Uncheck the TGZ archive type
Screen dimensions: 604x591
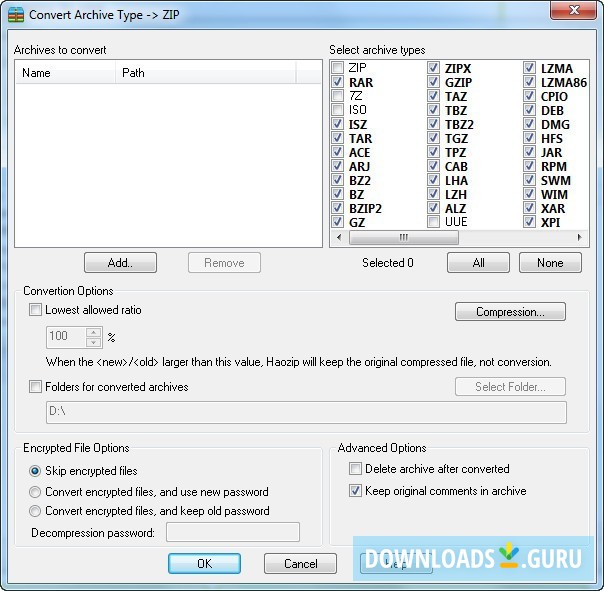[433, 138]
